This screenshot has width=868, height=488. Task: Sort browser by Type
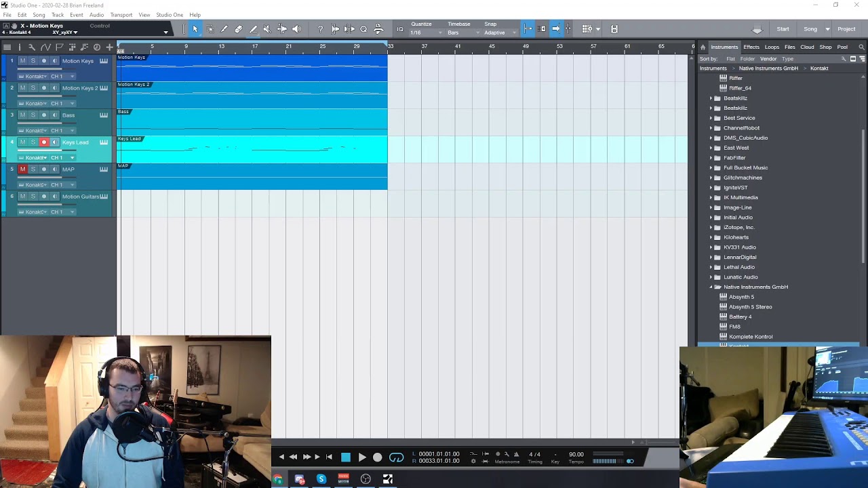tap(787, 59)
